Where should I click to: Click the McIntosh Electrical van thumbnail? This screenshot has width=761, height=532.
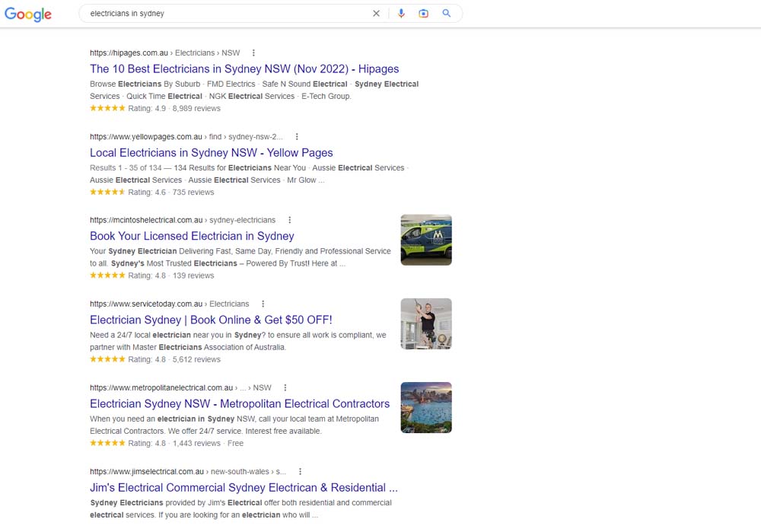click(426, 240)
